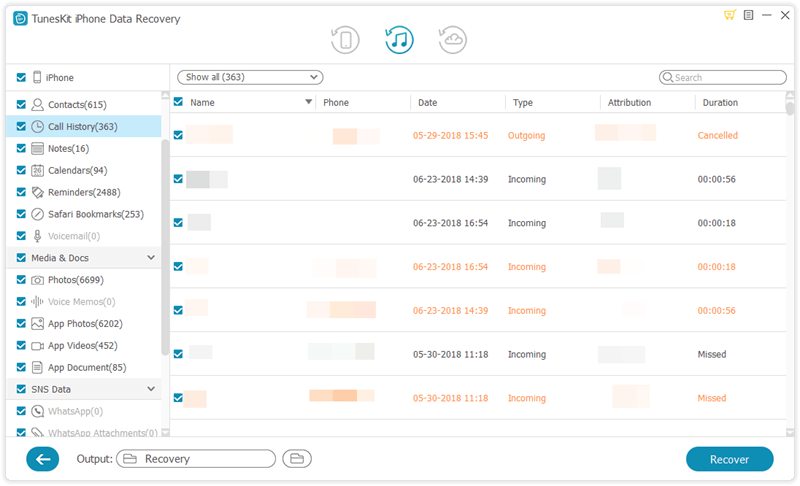Click the Notes icon in sidebar
The image size is (800, 486).
[x=37, y=148]
